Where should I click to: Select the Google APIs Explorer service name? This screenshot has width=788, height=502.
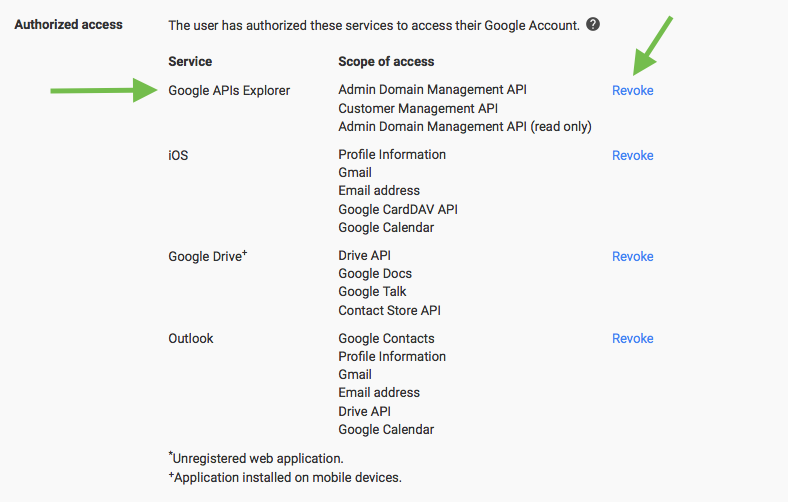[x=229, y=90]
